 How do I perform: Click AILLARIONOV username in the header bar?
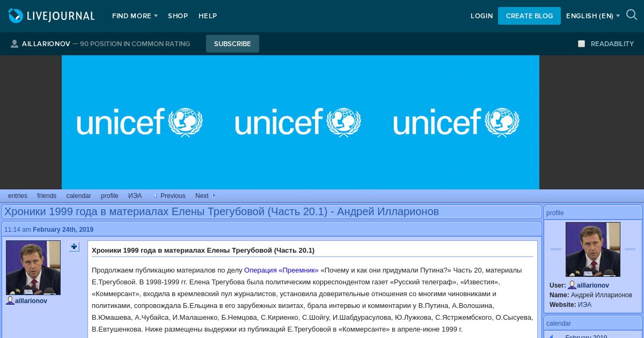(x=46, y=44)
